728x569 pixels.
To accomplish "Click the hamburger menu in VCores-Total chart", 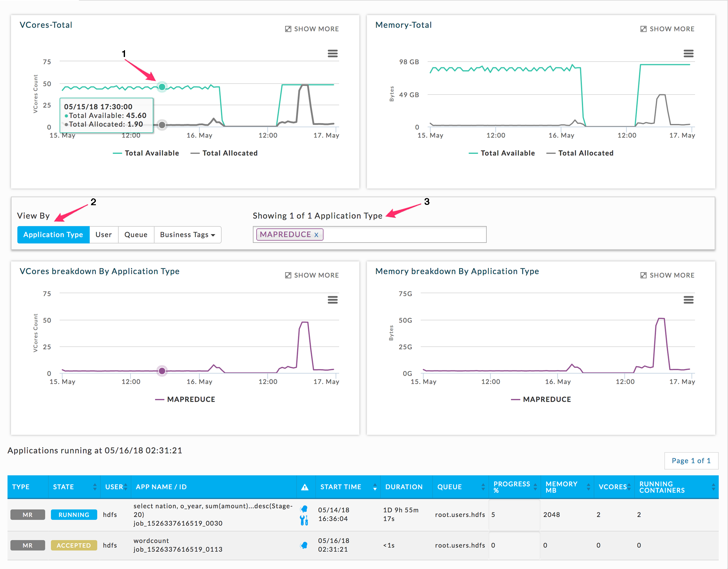I will (333, 53).
